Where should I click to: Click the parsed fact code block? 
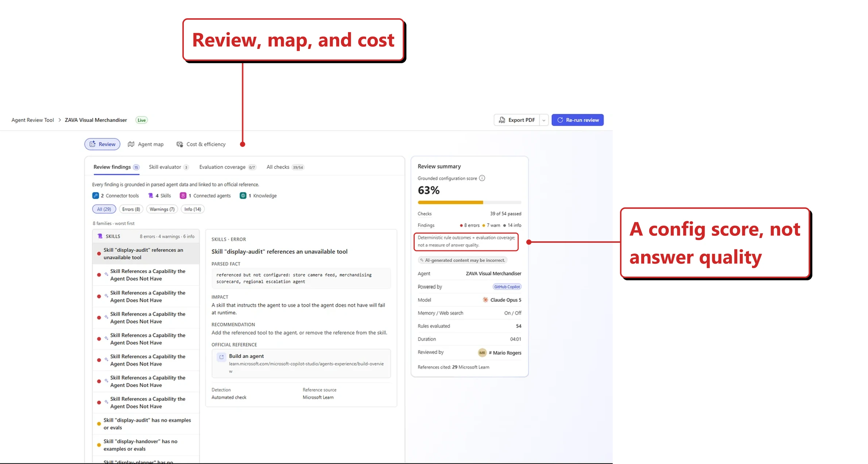click(301, 278)
